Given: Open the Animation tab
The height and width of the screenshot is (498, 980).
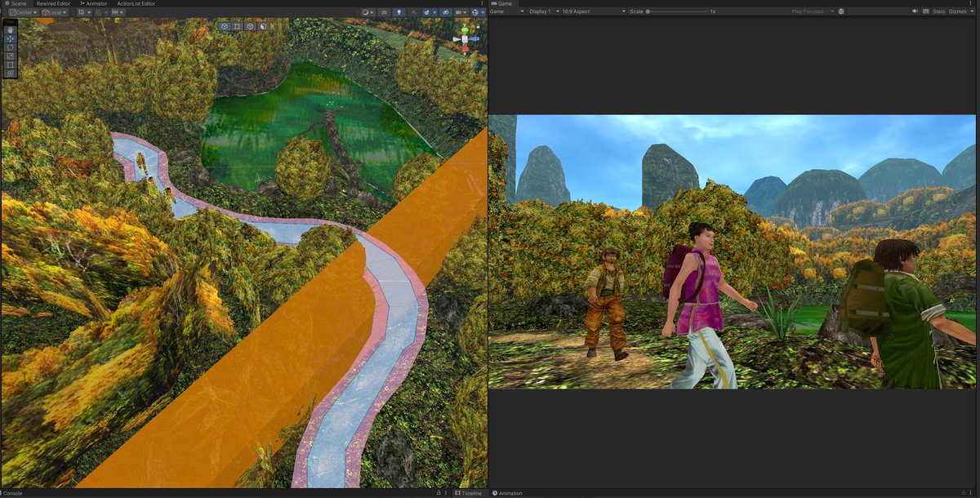Looking at the screenshot, I should [507, 493].
